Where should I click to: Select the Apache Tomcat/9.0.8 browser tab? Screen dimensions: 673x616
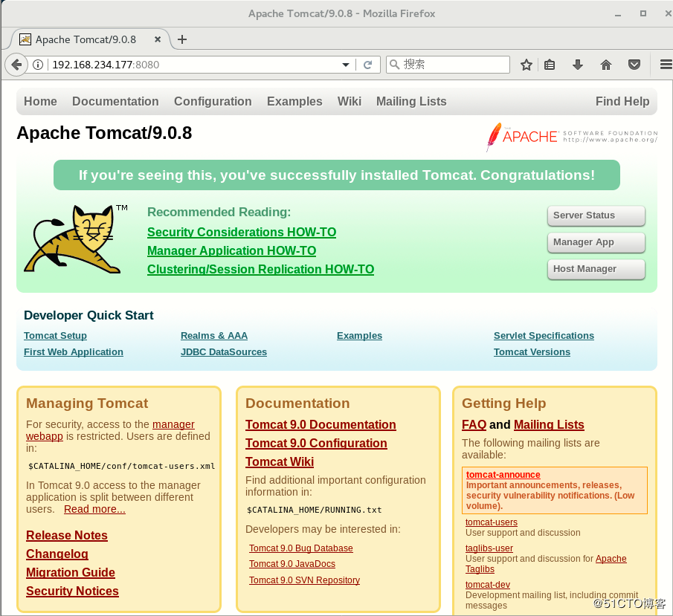[x=90, y=39]
